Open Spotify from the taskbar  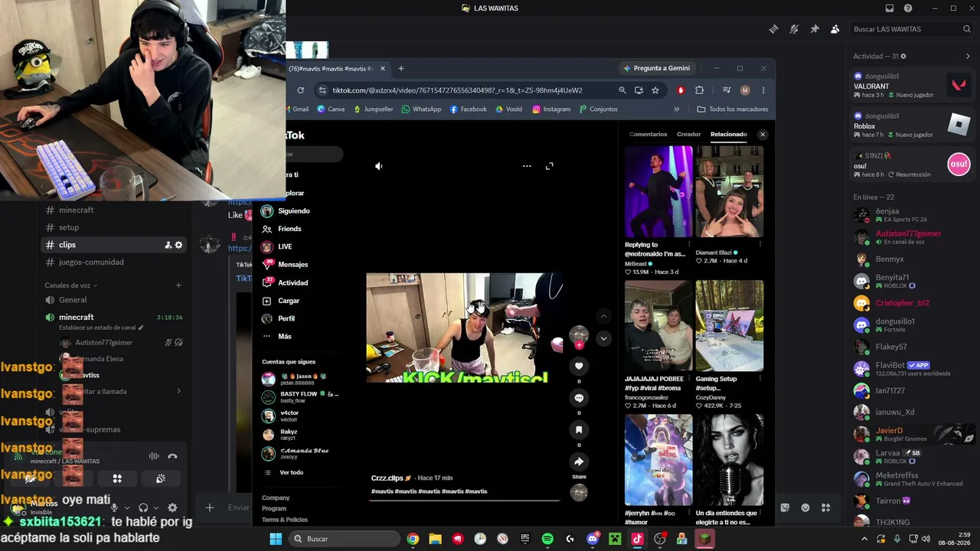coord(547,539)
